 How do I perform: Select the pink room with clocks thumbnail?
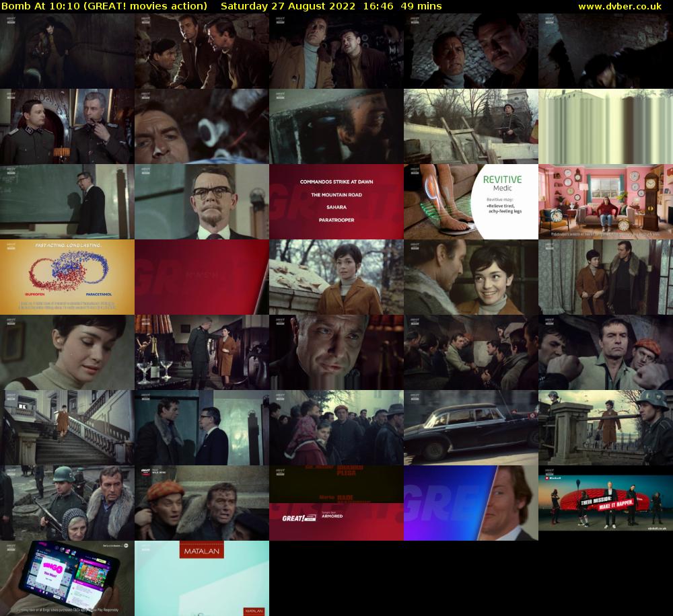point(606,202)
